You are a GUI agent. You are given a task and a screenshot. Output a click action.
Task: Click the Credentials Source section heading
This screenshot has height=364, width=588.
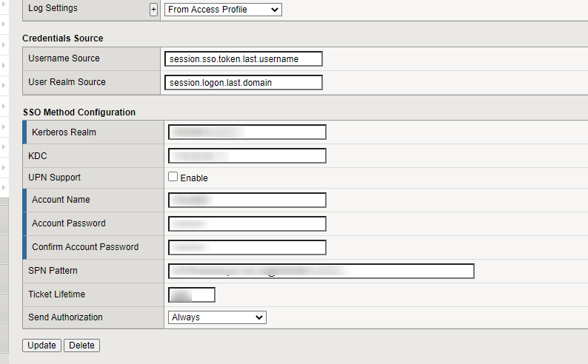[63, 38]
